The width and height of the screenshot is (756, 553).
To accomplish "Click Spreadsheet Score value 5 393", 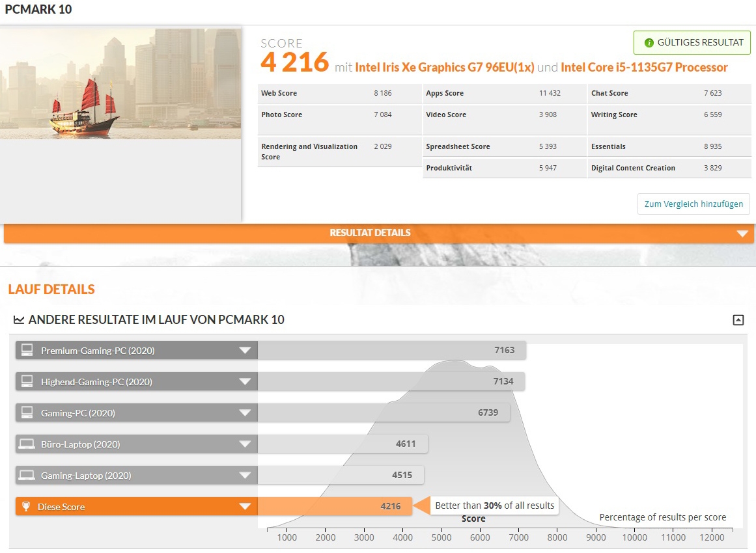I will click(548, 146).
